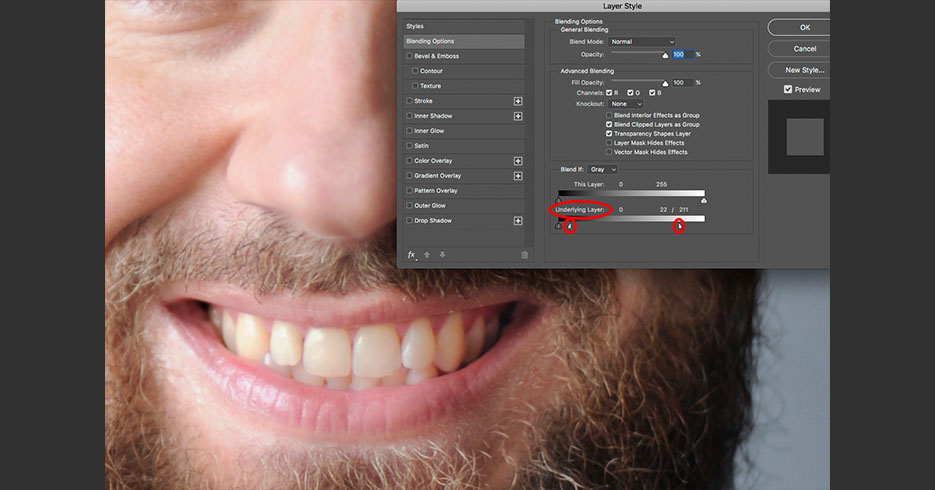This screenshot has height=490, width=935.
Task: Enable the Bevel & Emboss checkbox
Action: pyautogui.click(x=409, y=56)
